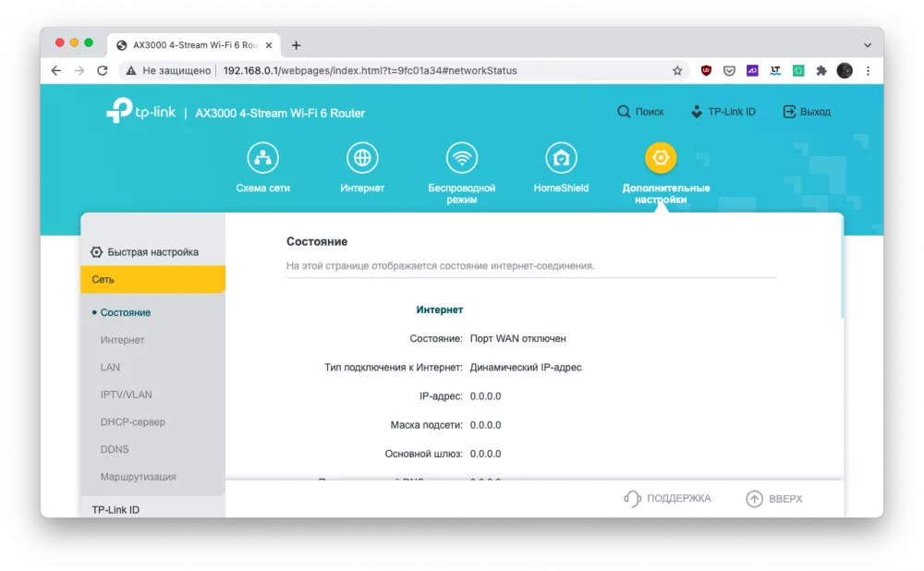Open uBlock shield extension

[x=706, y=71]
